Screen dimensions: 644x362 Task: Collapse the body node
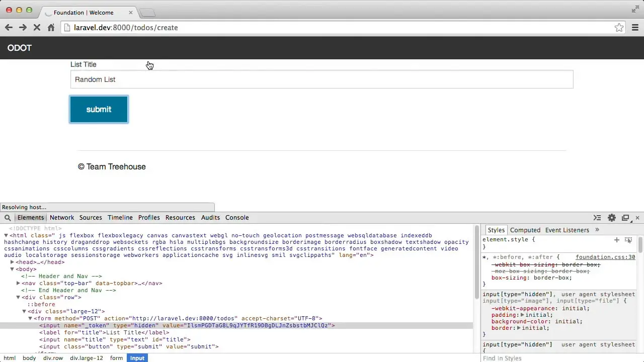[x=12, y=269]
